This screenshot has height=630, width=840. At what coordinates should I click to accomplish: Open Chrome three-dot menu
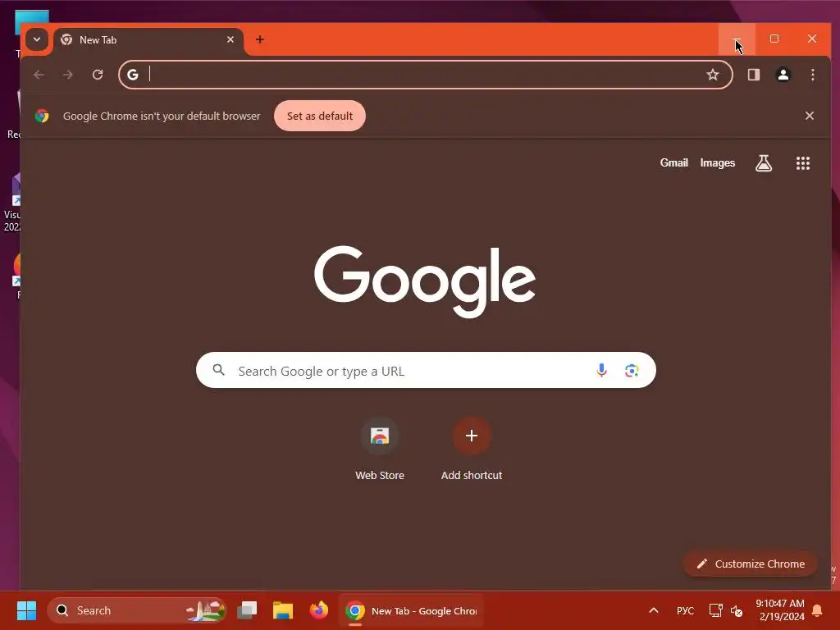[x=813, y=75]
